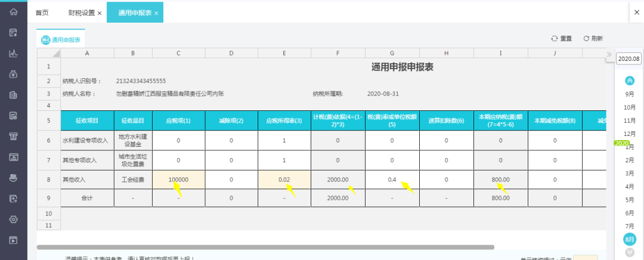The height and width of the screenshot is (260, 644).
Task: Switch to the 首页 tab
Action: [42, 13]
